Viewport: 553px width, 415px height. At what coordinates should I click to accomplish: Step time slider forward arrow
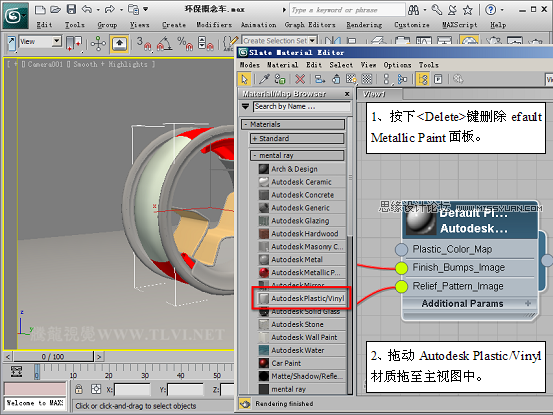[x=99, y=356]
